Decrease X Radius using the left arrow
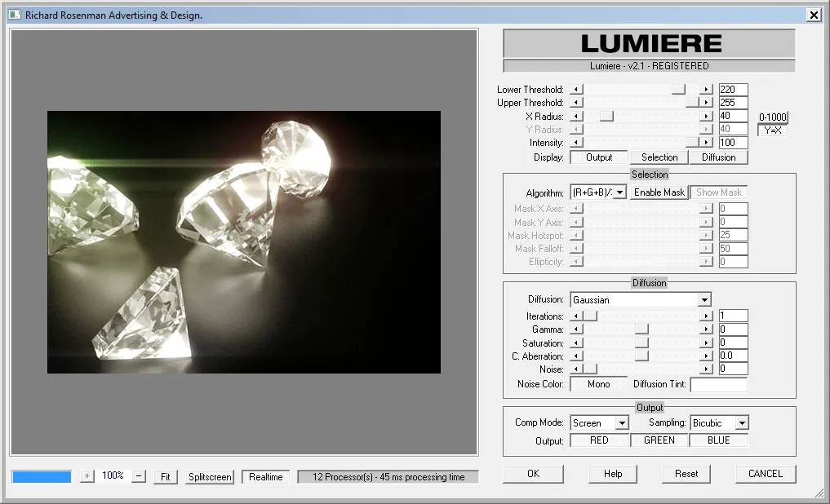 575,116
